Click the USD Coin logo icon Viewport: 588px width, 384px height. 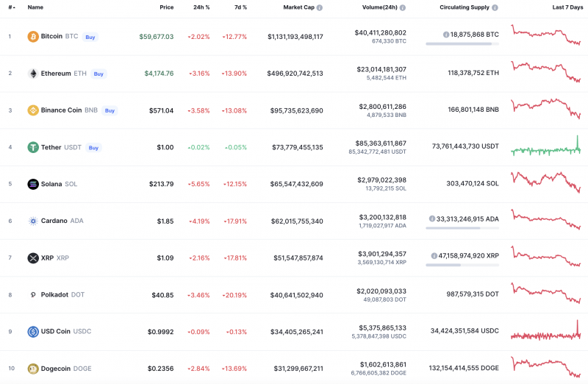(x=33, y=332)
